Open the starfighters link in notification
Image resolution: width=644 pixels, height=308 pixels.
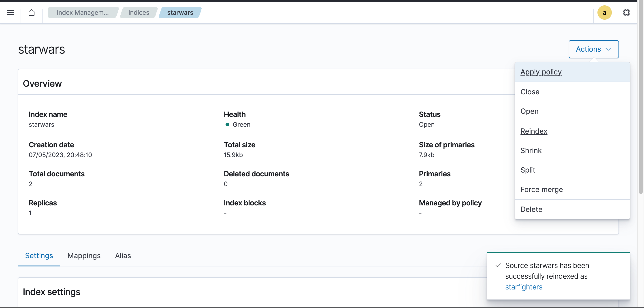pyautogui.click(x=524, y=287)
